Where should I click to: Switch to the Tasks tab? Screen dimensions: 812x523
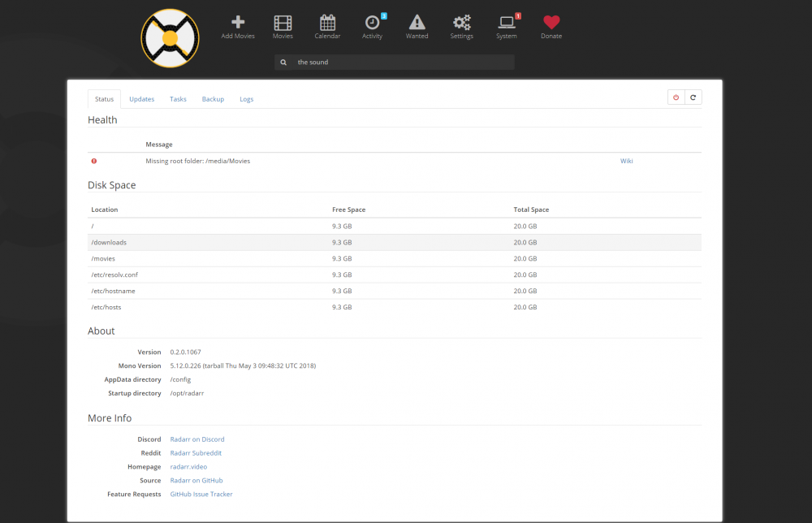178,99
